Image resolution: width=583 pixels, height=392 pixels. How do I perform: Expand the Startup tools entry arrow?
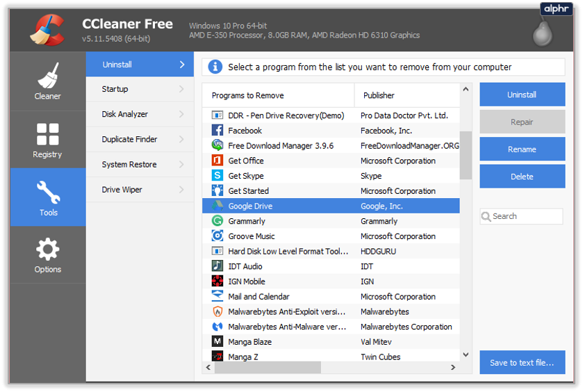(x=181, y=89)
